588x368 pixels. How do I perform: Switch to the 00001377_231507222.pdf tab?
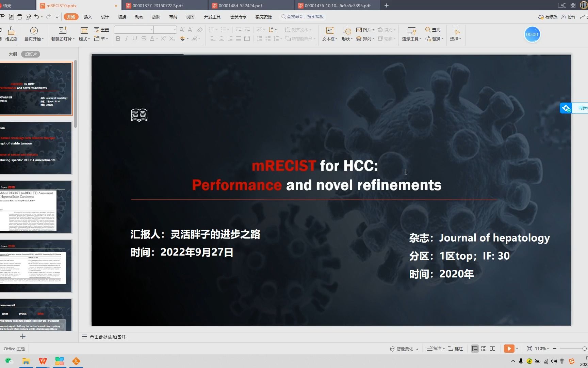tap(165, 5)
